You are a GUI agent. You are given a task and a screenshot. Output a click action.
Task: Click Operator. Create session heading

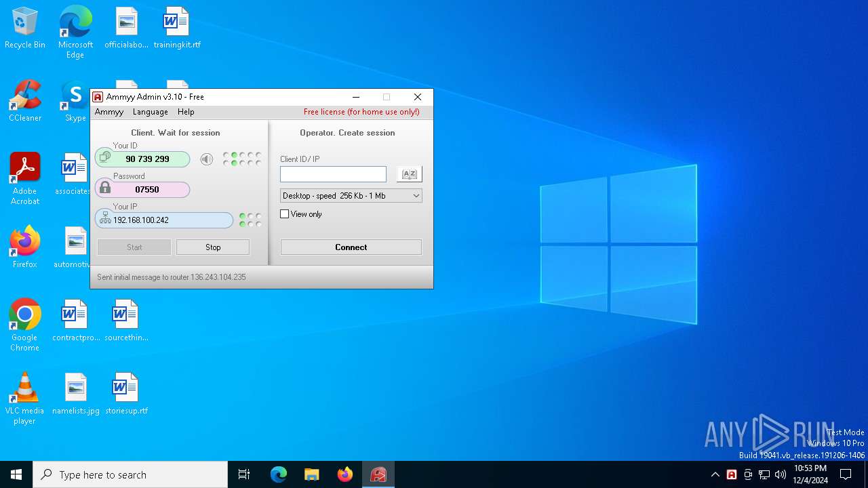pos(347,133)
